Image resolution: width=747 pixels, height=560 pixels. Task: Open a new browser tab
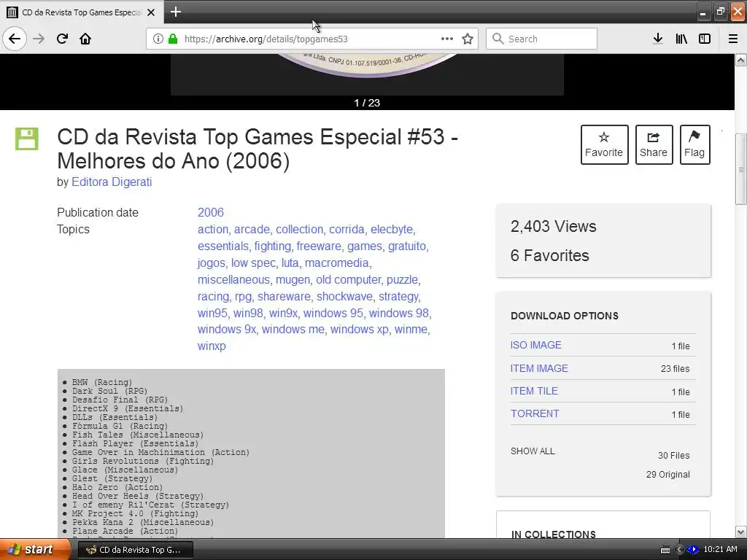pyautogui.click(x=176, y=12)
